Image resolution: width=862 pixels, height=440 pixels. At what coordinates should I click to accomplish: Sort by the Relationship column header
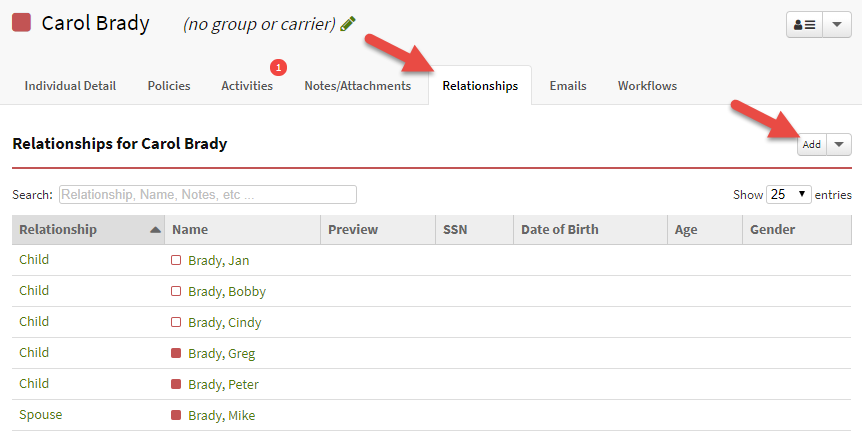[x=89, y=230]
